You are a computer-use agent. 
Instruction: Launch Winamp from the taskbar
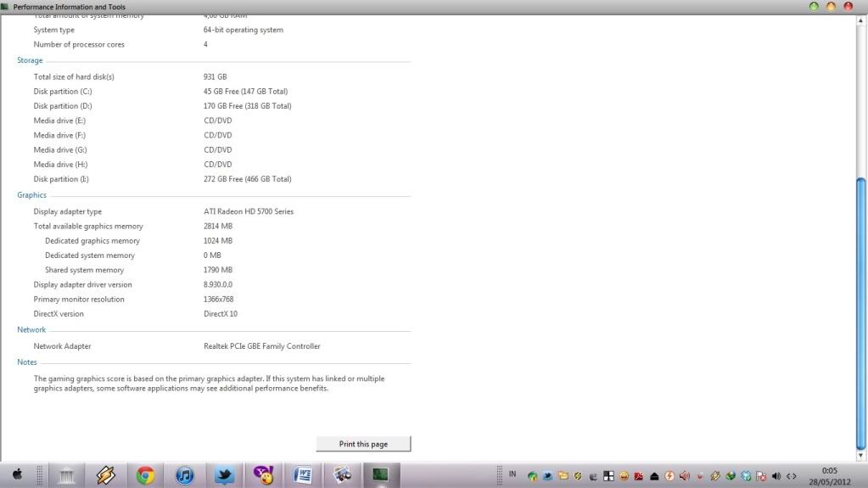point(105,475)
